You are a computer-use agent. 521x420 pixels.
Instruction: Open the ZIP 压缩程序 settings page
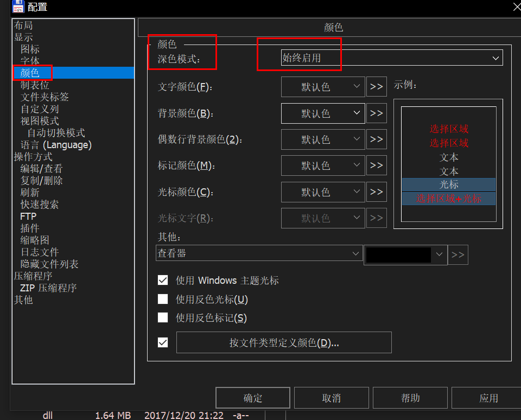pos(48,288)
